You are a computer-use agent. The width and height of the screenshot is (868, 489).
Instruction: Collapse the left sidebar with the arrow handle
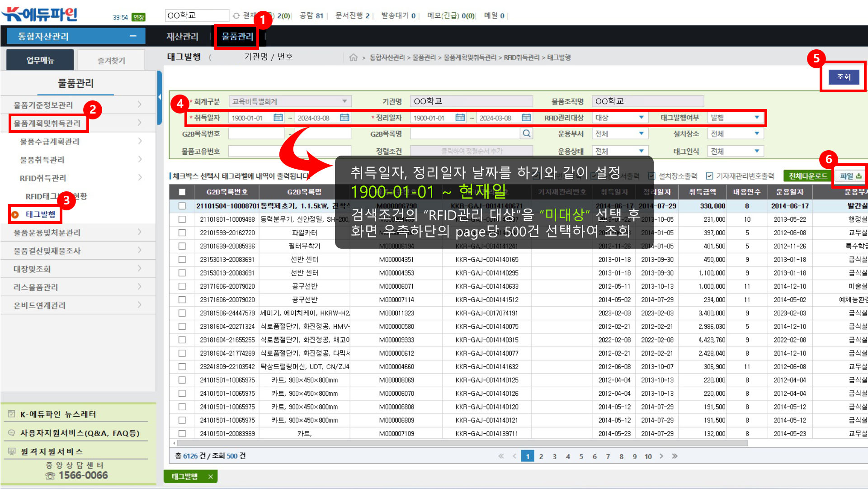[x=160, y=97]
